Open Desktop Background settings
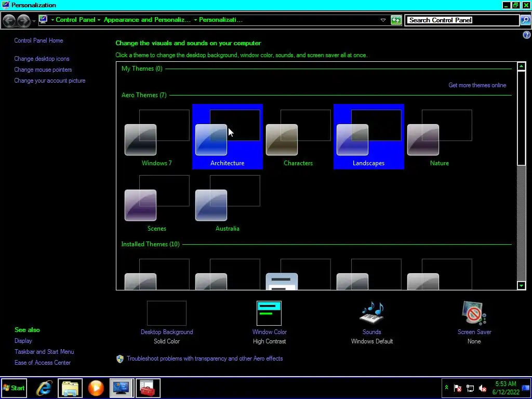 click(167, 313)
